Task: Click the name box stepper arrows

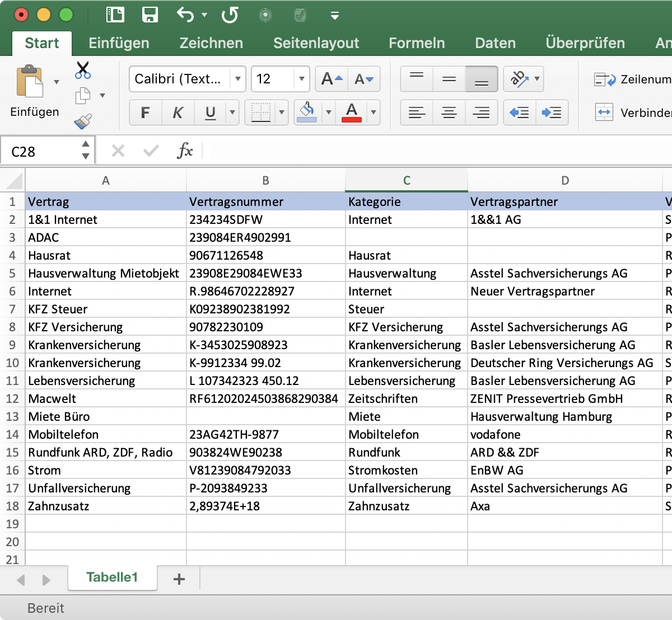Action: [86, 151]
